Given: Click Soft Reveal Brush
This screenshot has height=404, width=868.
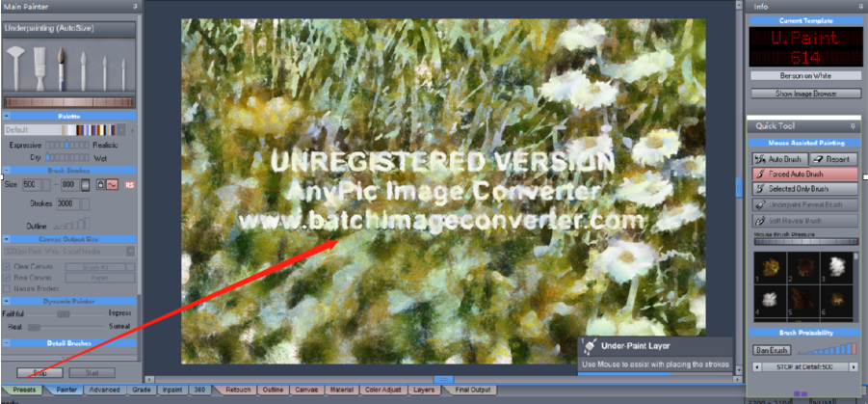Looking at the screenshot, I should pyautogui.click(x=805, y=221).
